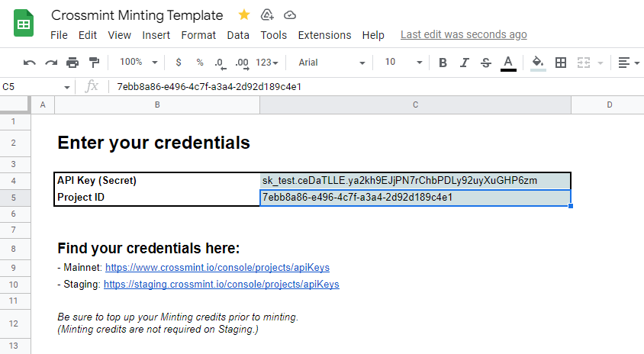The height and width of the screenshot is (354, 644).
Task: Open the View menu
Action: [120, 35]
